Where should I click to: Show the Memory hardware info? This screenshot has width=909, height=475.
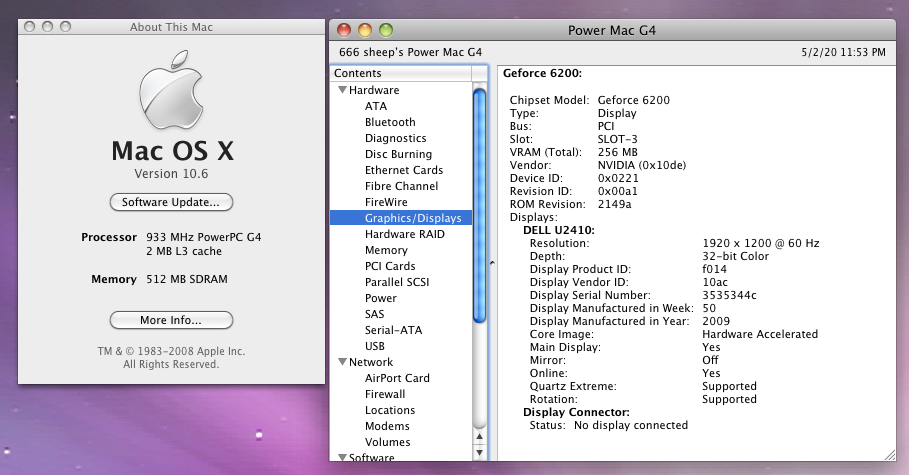point(386,250)
